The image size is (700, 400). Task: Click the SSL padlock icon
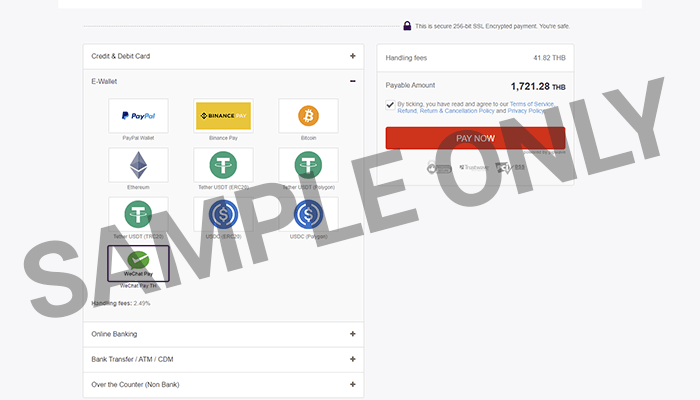[x=407, y=26]
